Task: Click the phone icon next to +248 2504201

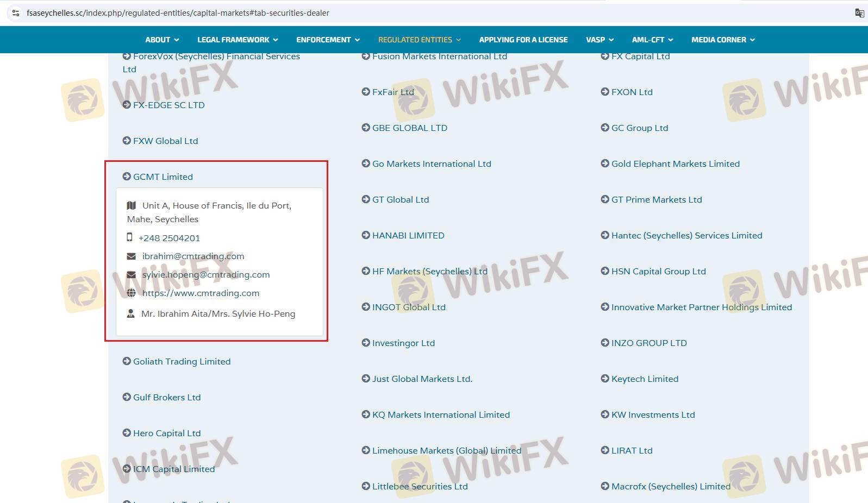Action: coord(129,237)
